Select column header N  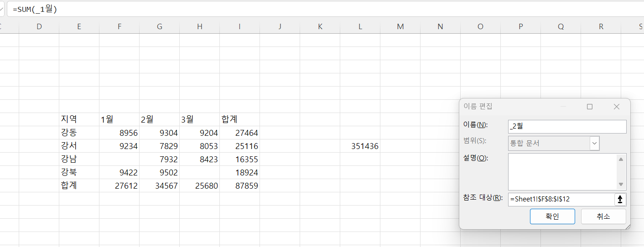(441, 27)
